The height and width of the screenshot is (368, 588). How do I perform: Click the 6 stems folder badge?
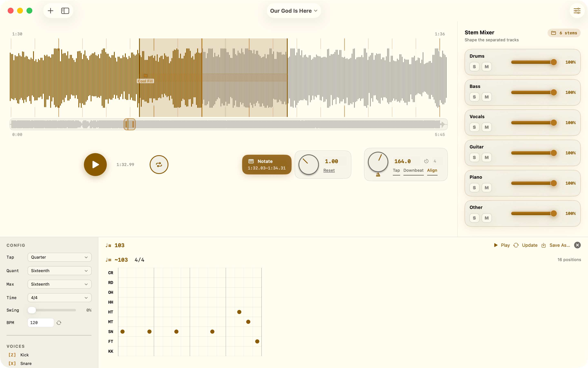click(564, 33)
